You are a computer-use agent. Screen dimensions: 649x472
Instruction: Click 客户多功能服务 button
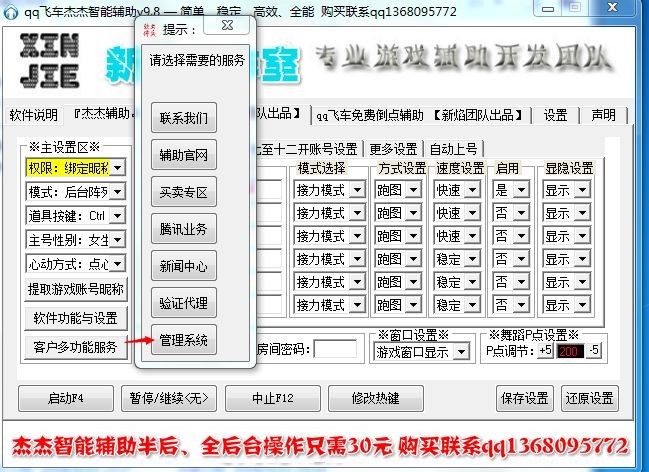pyautogui.click(x=76, y=347)
